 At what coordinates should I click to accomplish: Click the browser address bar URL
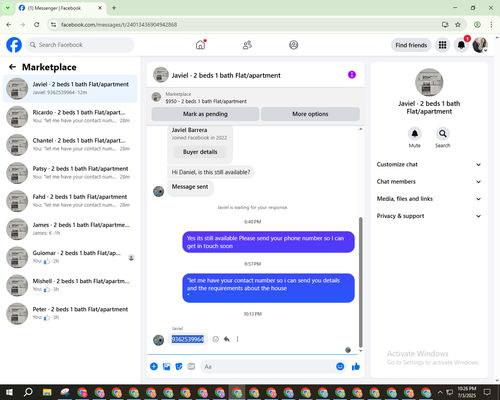tap(119, 25)
